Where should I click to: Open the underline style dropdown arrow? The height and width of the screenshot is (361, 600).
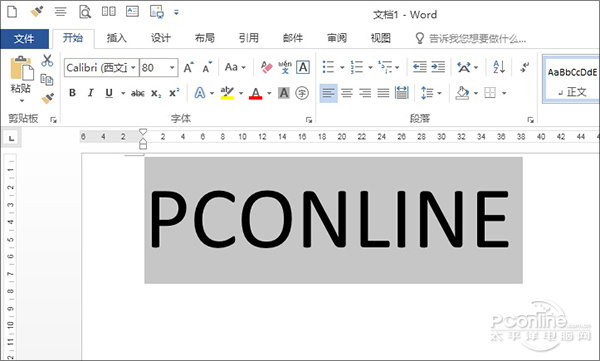[x=123, y=93]
